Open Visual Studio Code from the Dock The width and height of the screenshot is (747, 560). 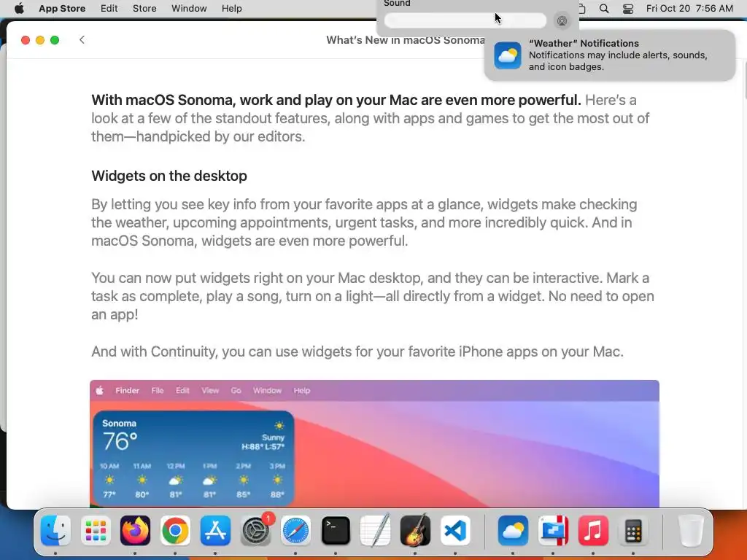[x=455, y=531]
